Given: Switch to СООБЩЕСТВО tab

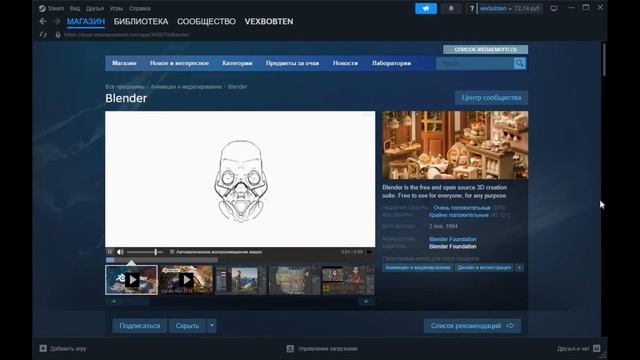Looking at the screenshot, I should coord(206,21).
